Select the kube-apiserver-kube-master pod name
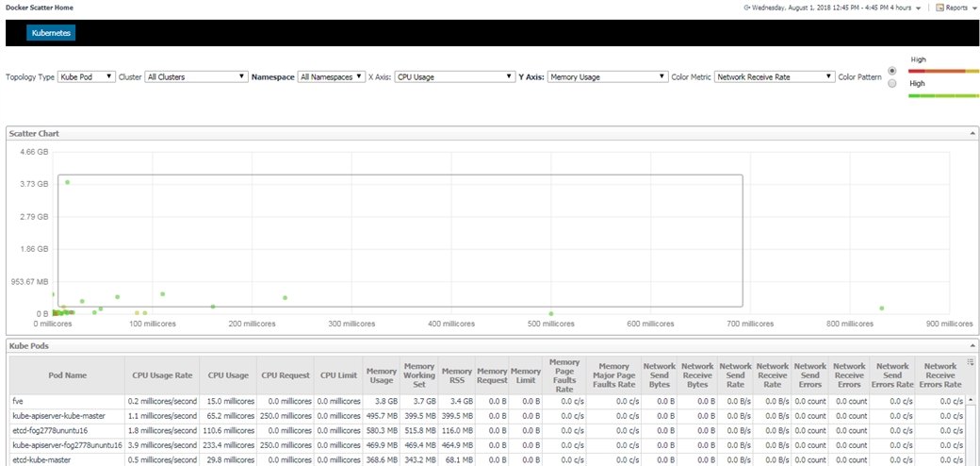Image resolution: width=980 pixels, height=466 pixels. (x=58, y=415)
